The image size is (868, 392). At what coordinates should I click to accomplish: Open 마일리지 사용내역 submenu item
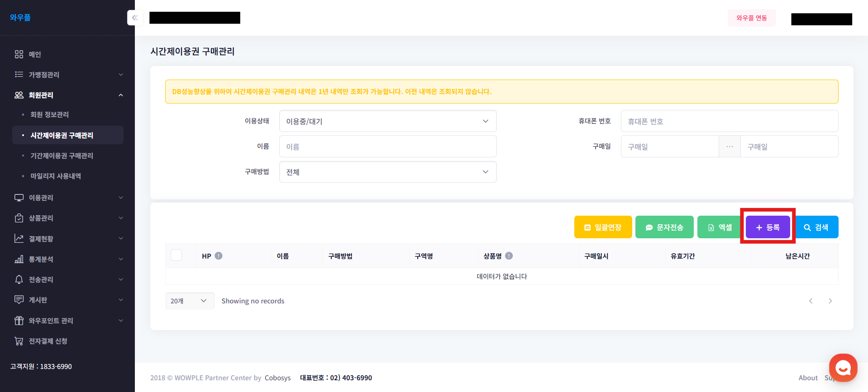point(56,176)
